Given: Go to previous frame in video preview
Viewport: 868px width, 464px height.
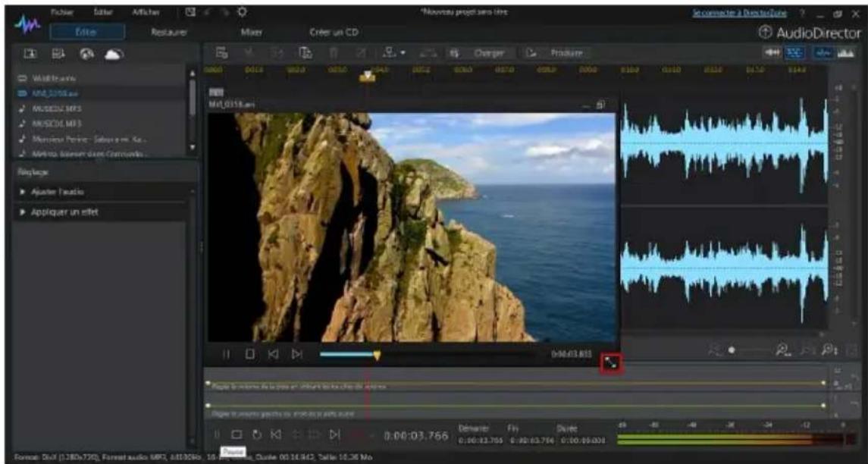Looking at the screenshot, I should [x=274, y=354].
